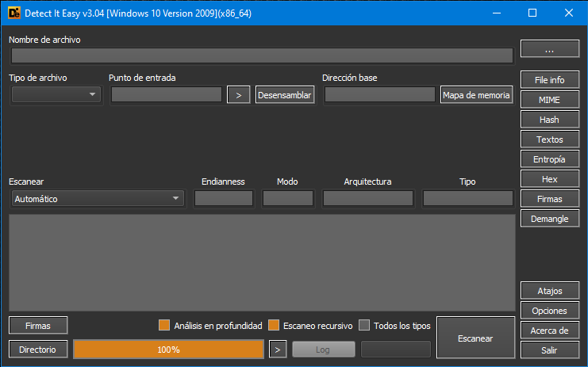Open Mapa de memoria
Viewport: 588px width, 367px height.
coord(477,95)
